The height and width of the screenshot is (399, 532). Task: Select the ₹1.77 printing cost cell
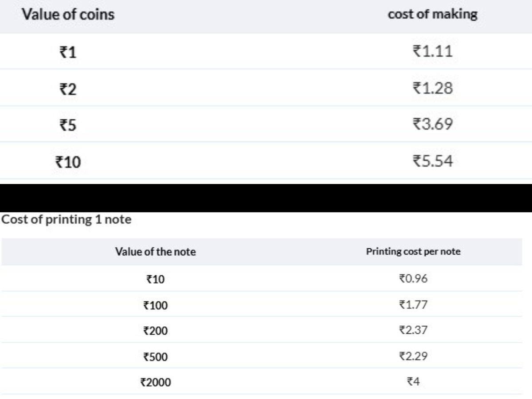(x=413, y=305)
